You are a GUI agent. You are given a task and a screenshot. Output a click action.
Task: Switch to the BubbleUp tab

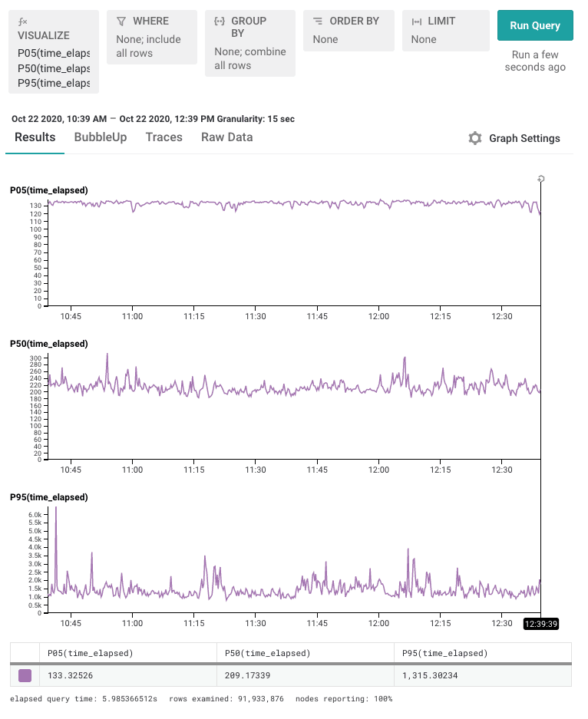(101, 137)
